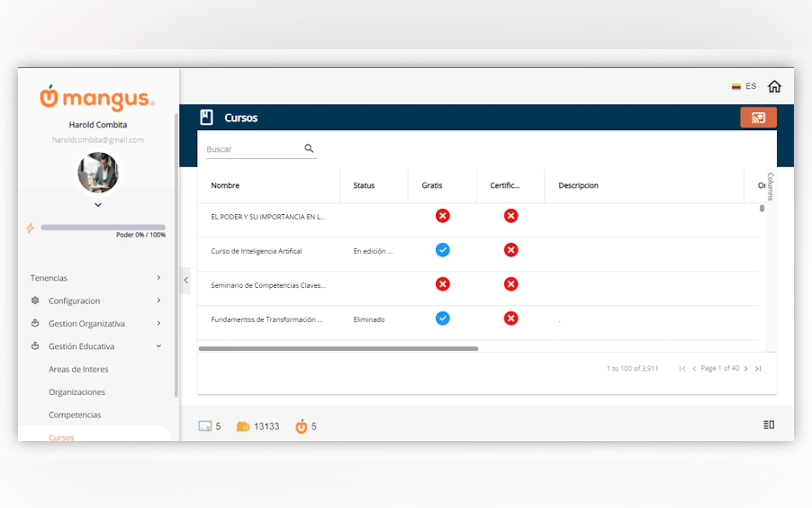
Task: Click the book icon beside Cursos title
Action: pos(206,118)
